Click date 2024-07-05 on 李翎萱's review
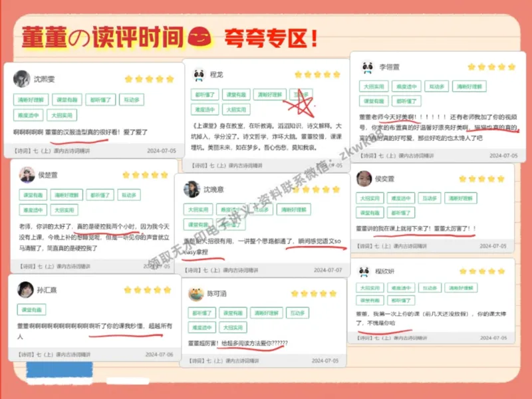This screenshot has width=532, height=399. click(503, 156)
